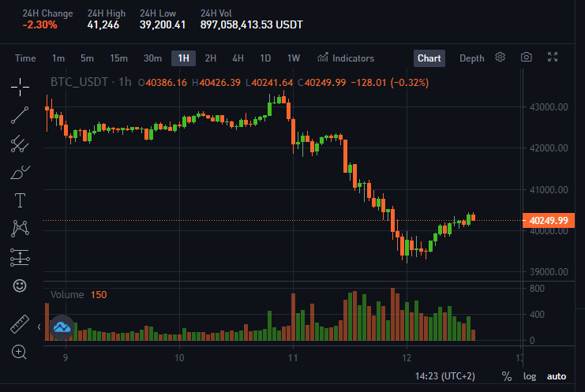Click the BTC_USDT · 1h symbol legend

(91, 82)
